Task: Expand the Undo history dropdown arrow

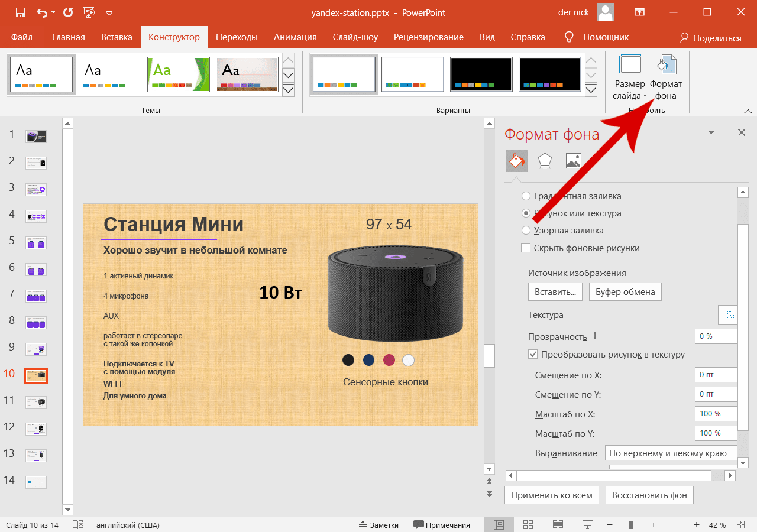Action: click(53, 12)
